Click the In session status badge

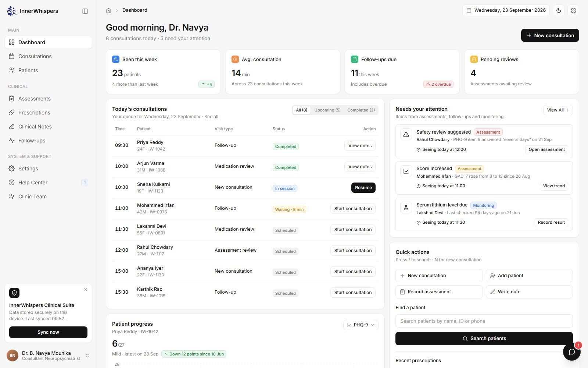click(x=285, y=188)
